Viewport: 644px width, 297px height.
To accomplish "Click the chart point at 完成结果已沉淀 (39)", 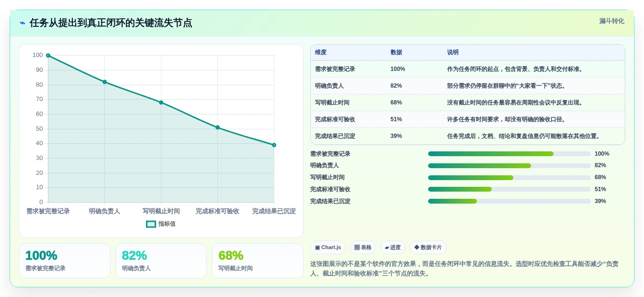I will pos(274,145).
